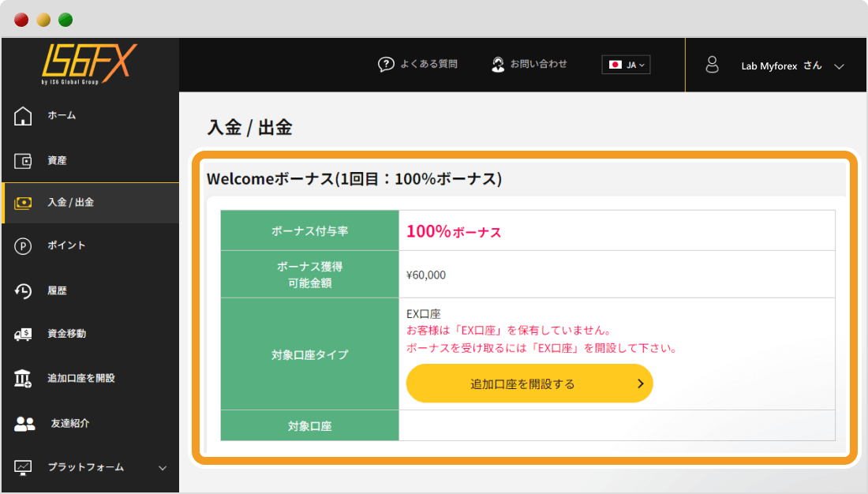Screen dimensions: 868x494
Task: Click the arrow inside yellow open-account button
Action: pyautogui.click(x=641, y=384)
